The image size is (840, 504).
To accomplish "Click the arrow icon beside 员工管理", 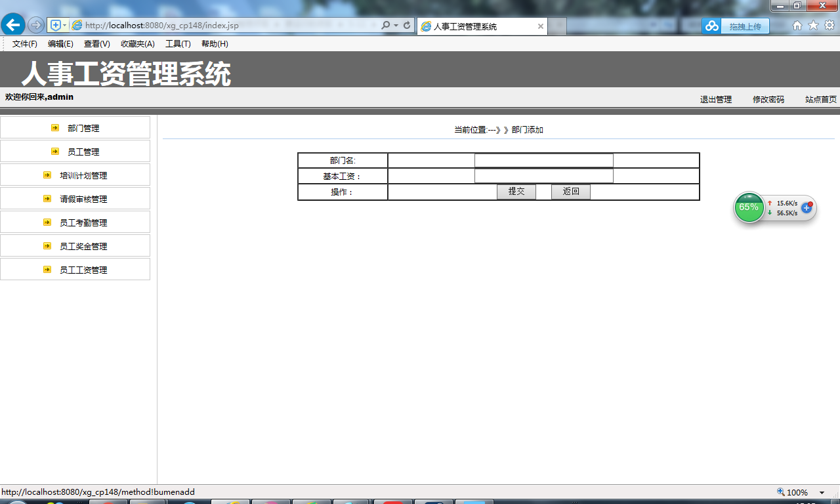I will (55, 152).
